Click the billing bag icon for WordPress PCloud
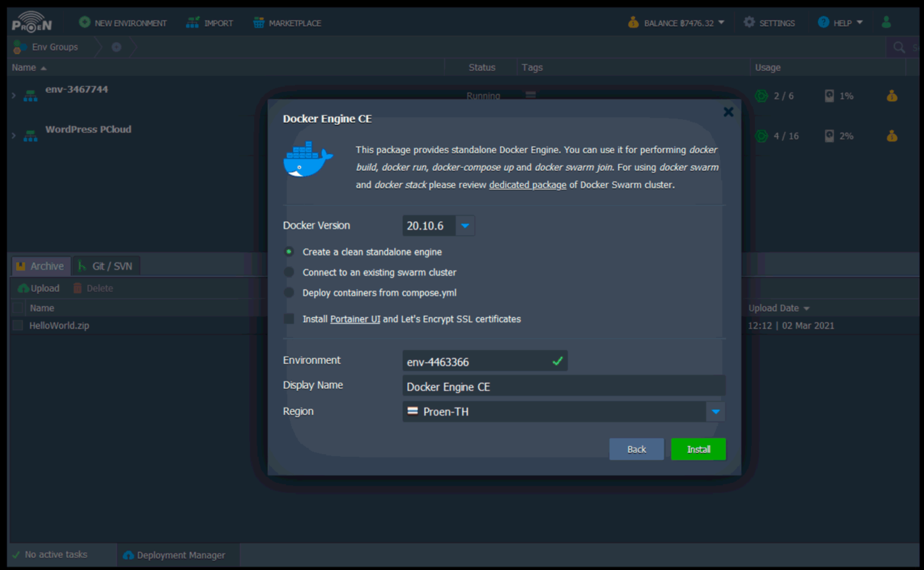Screen dimensions: 924x570 click(x=892, y=135)
